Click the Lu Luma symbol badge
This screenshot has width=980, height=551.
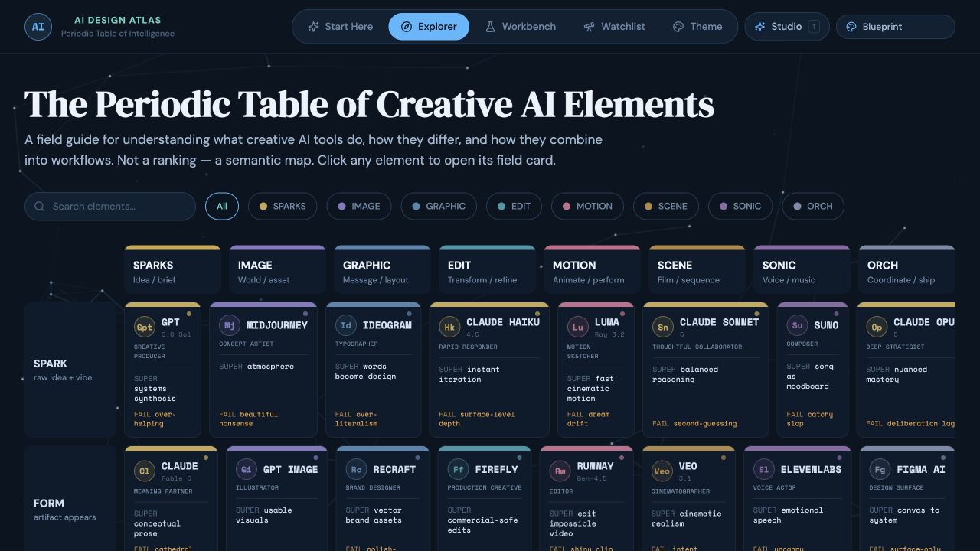coord(577,327)
